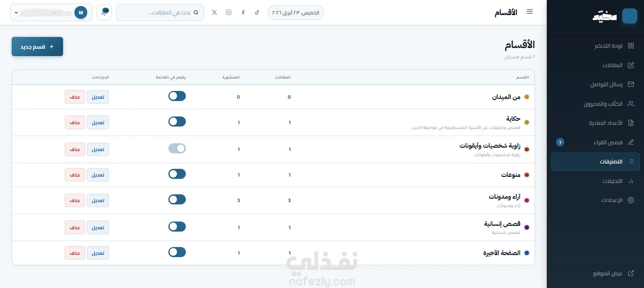Open the TikTok social icon
The image size is (644, 288).
[257, 12]
